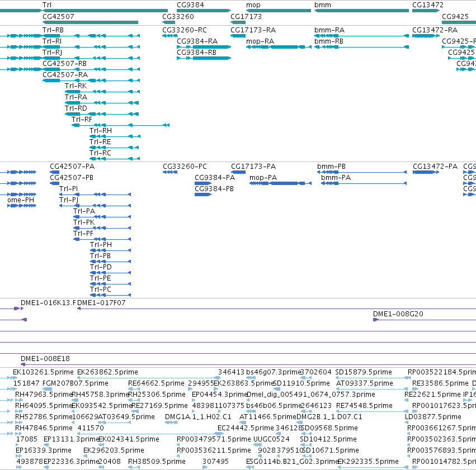
Task: Select protein bmm-PB
Action: 331,167
